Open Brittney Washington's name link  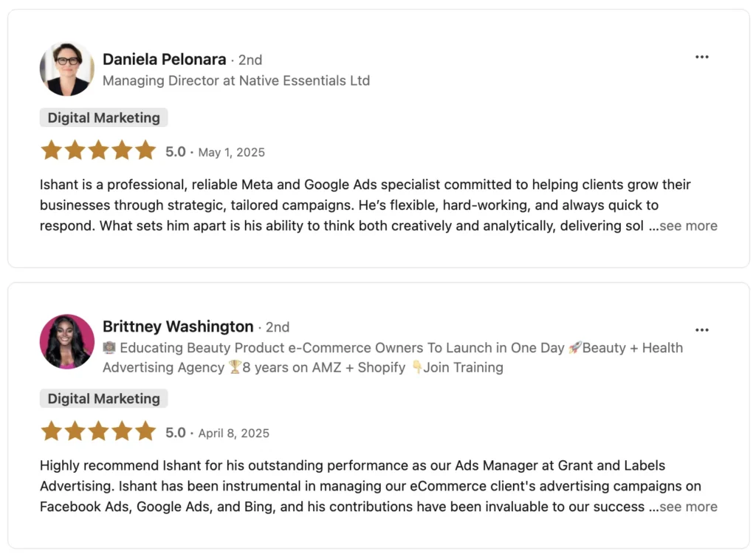pyautogui.click(x=178, y=326)
